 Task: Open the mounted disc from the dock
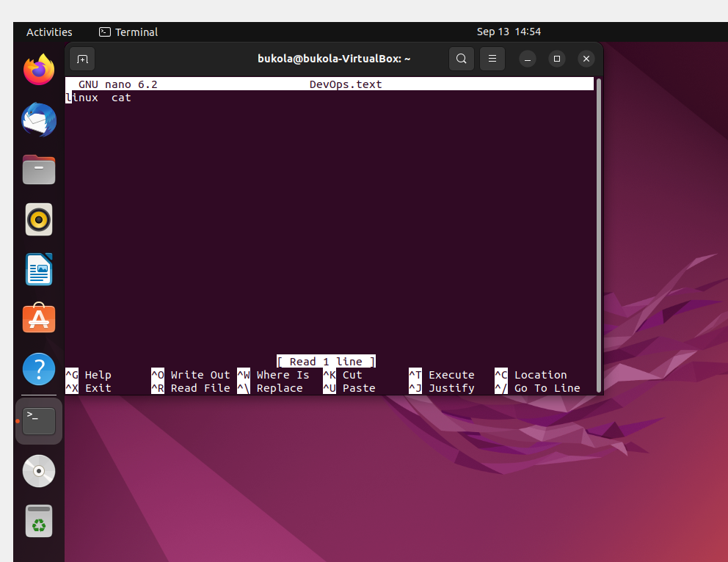[38, 470]
